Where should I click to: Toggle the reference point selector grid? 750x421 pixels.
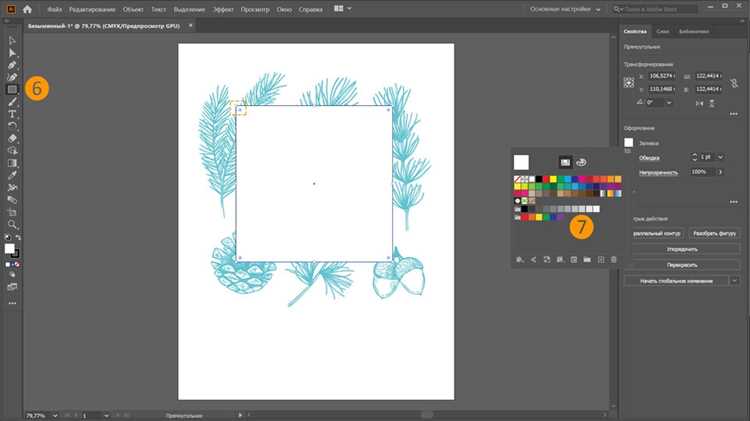pyautogui.click(x=629, y=83)
